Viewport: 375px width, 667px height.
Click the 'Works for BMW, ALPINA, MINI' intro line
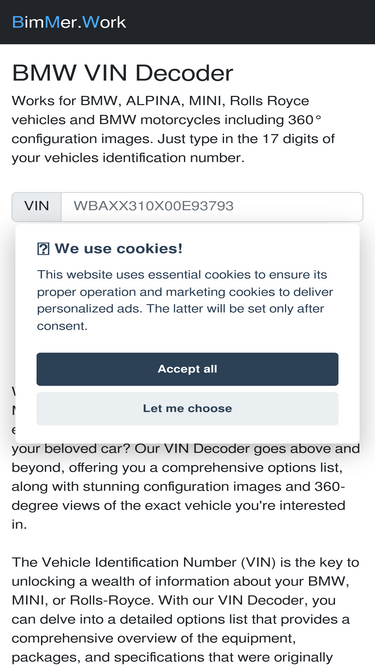click(x=160, y=101)
